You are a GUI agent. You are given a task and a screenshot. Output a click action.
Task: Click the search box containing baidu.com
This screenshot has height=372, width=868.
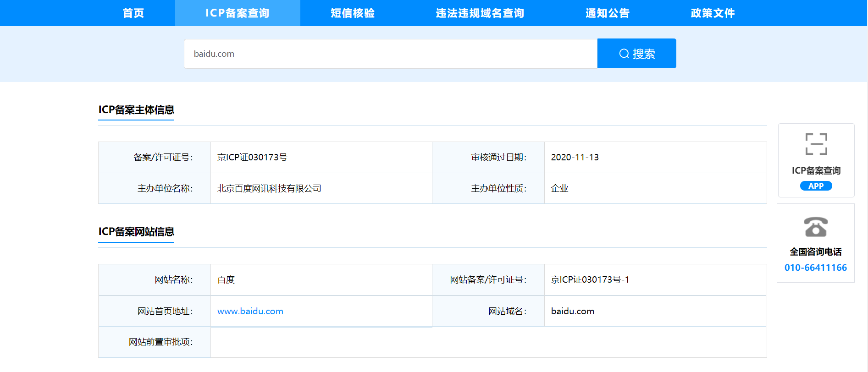pos(390,54)
